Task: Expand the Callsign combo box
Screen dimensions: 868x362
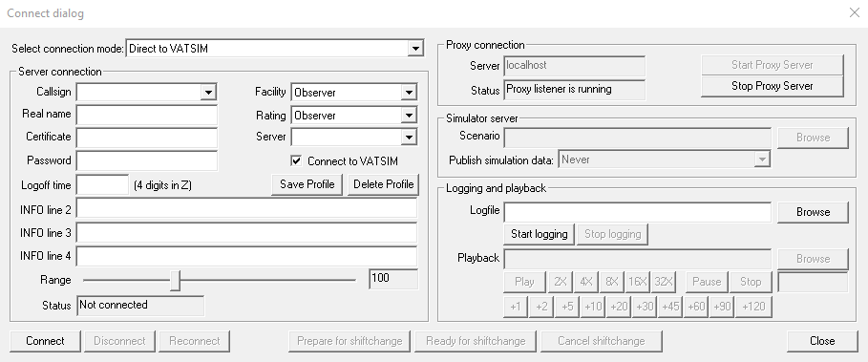Action: click(208, 92)
